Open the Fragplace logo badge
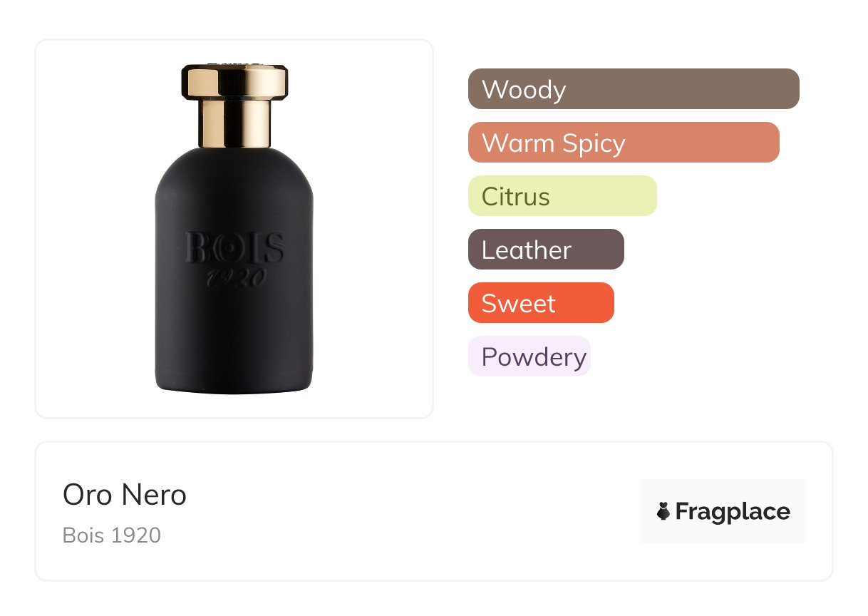 pos(723,511)
